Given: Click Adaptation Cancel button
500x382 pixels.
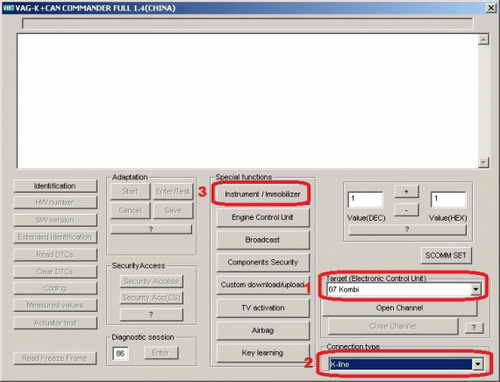Looking at the screenshot, I should [x=130, y=210].
